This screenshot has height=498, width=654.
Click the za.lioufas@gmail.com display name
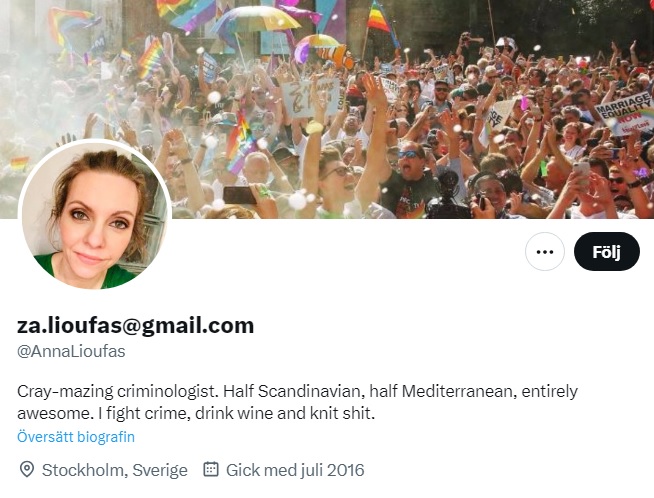(x=135, y=325)
